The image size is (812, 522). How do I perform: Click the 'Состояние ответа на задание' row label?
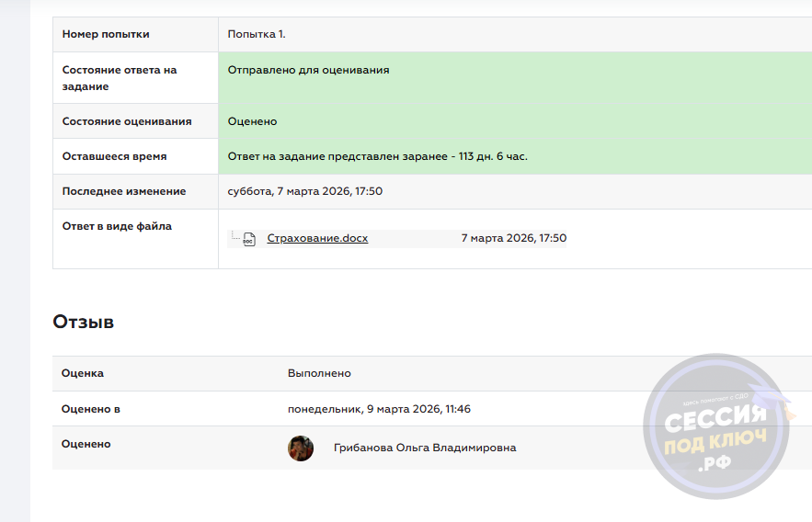click(x=119, y=78)
